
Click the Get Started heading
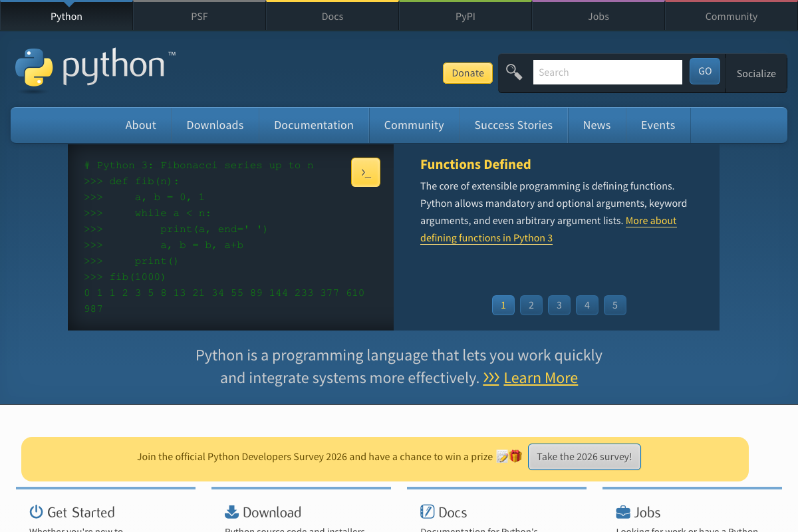81,512
